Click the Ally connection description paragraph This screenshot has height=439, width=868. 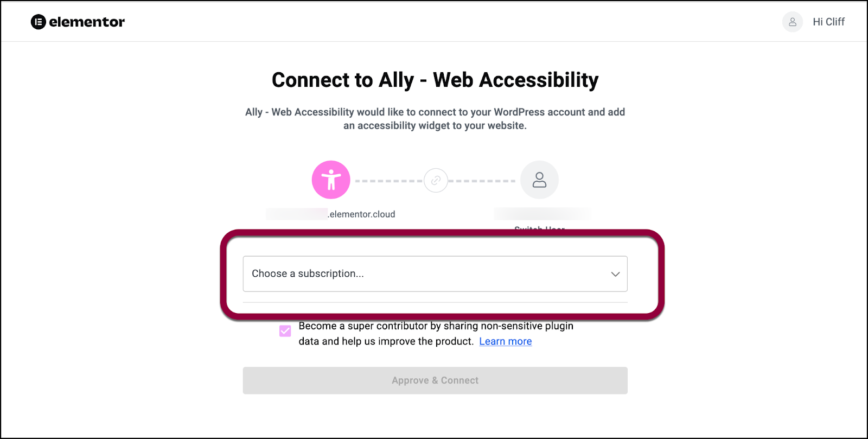435,119
